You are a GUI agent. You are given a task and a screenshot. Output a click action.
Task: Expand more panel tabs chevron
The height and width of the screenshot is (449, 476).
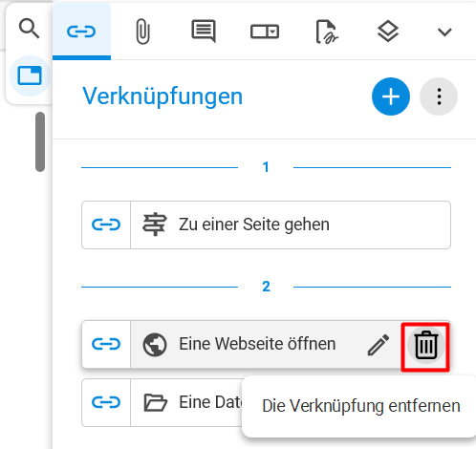pos(444,32)
